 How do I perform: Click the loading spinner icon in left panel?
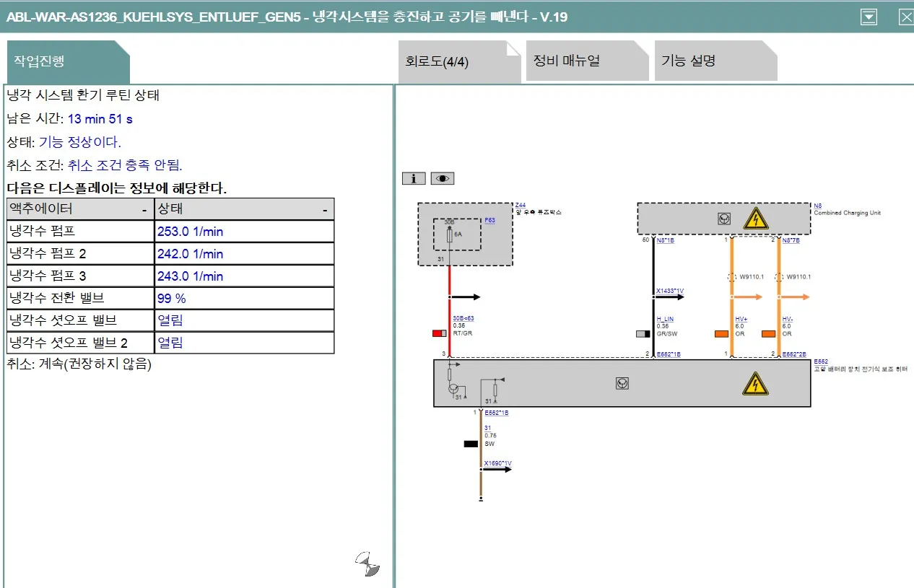tap(368, 564)
